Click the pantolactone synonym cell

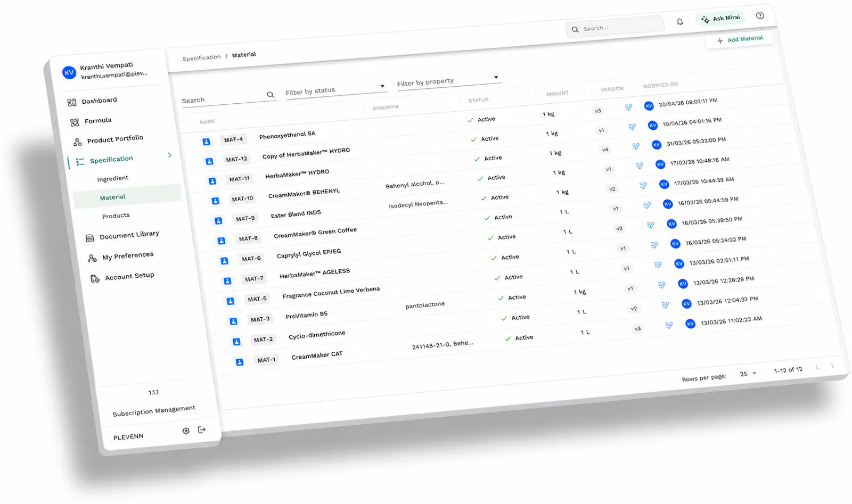pyautogui.click(x=425, y=305)
